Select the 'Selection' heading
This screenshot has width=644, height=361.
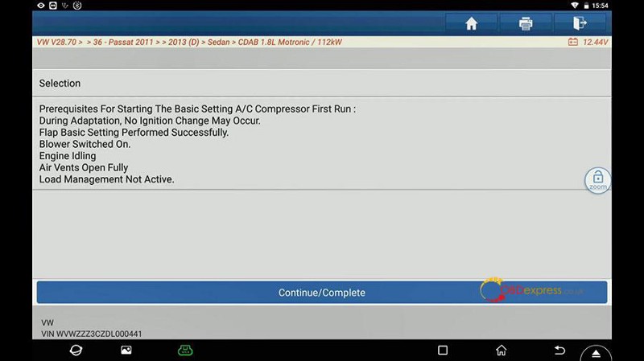tap(60, 84)
